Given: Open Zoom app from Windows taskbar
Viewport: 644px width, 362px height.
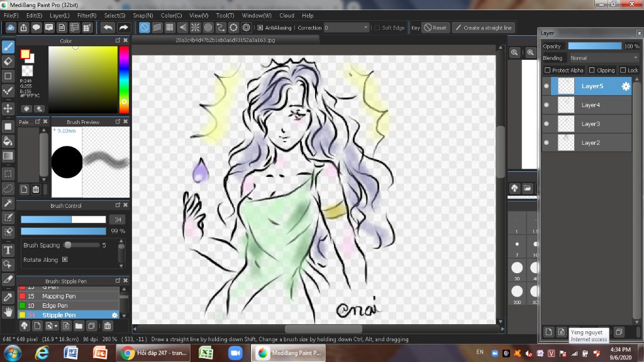Looking at the screenshot, I should click(x=235, y=353).
